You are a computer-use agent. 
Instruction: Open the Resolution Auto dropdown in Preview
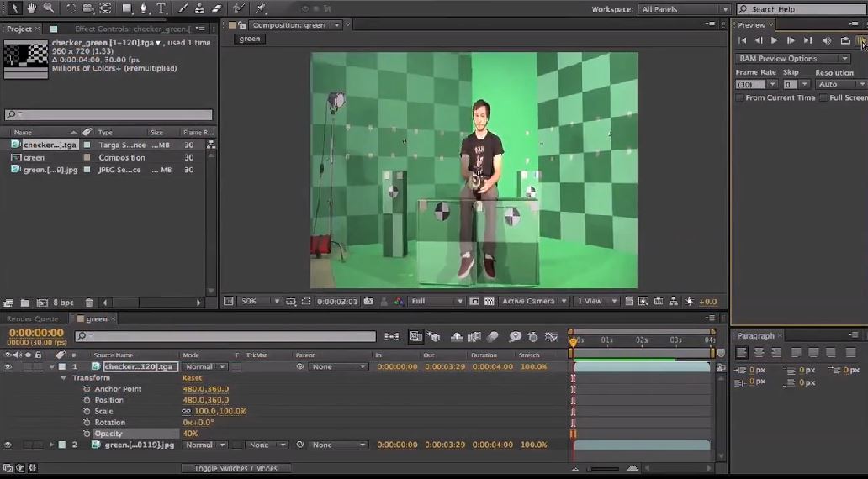tap(841, 84)
